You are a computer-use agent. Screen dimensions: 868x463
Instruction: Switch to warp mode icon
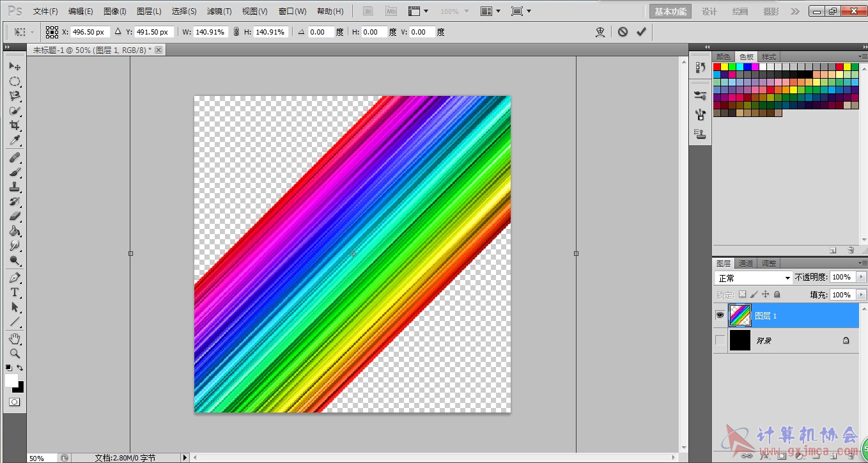point(600,31)
